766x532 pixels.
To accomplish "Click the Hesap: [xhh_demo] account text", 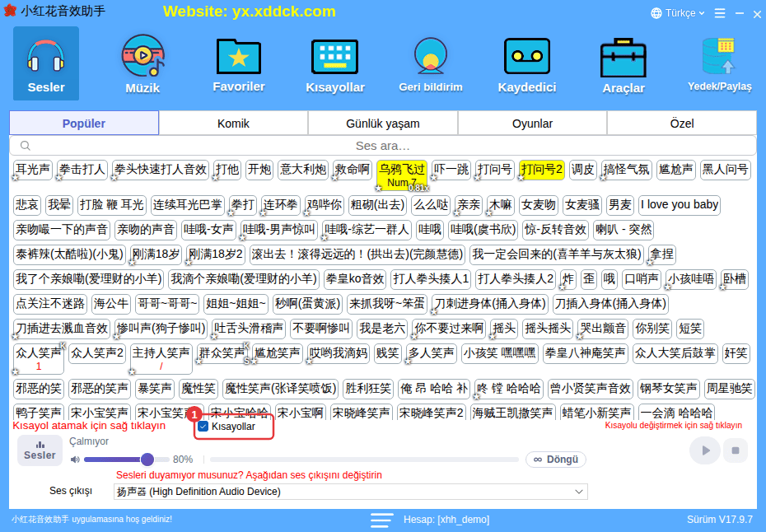I will [446, 520].
